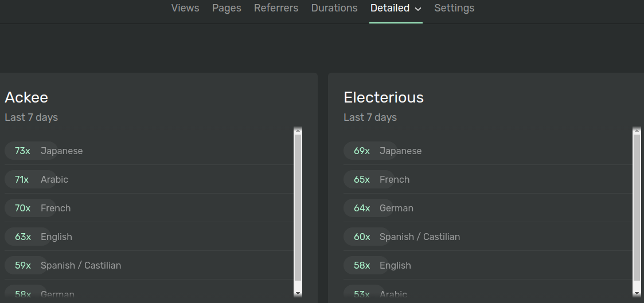Click the Electerious list scrollbar thumb
This screenshot has width=644, height=303.
pyautogui.click(x=637, y=207)
